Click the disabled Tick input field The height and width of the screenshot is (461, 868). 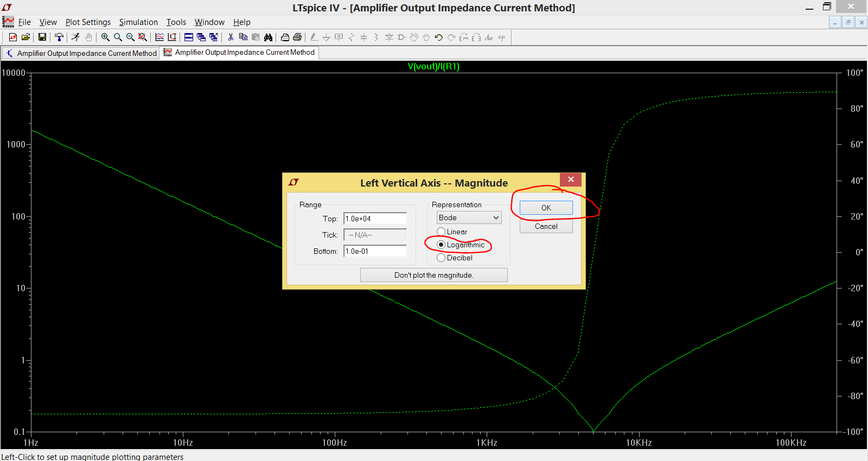[x=375, y=235]
